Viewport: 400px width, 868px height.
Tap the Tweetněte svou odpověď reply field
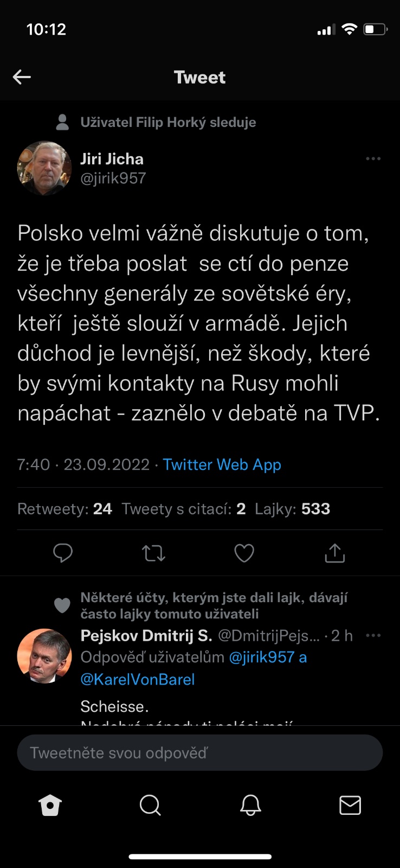[x=199, y=752]
